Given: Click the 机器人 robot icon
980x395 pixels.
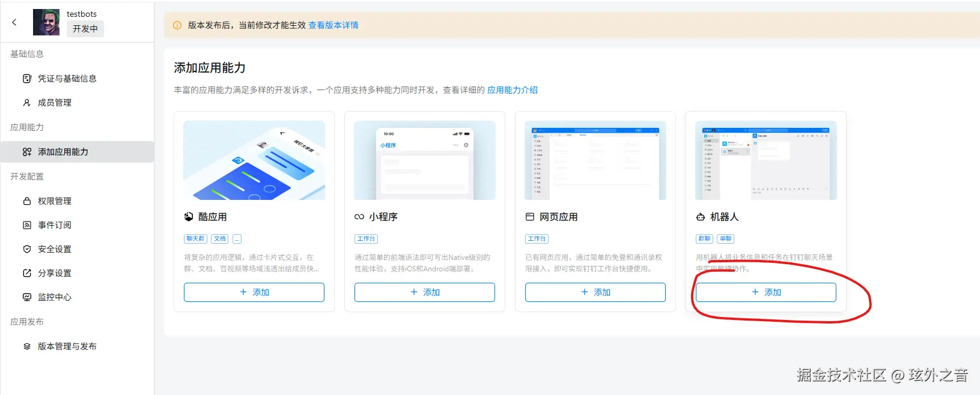Looking at the screenshot, I should 701,217.
